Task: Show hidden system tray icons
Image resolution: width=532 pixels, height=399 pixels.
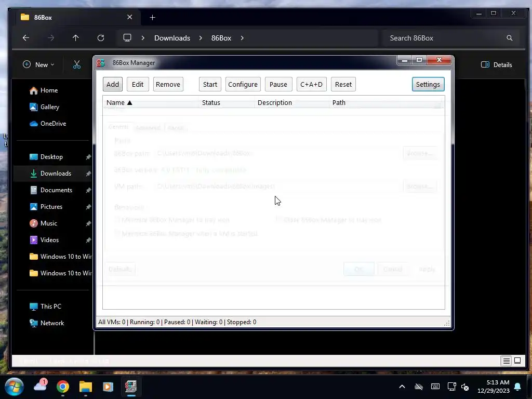Action: pos(402,387)
